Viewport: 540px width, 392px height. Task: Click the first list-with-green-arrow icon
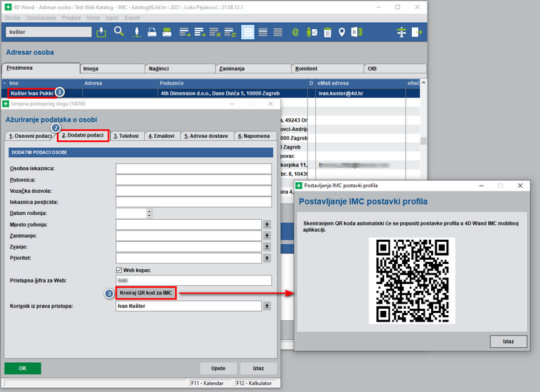[x=185, y=33]
